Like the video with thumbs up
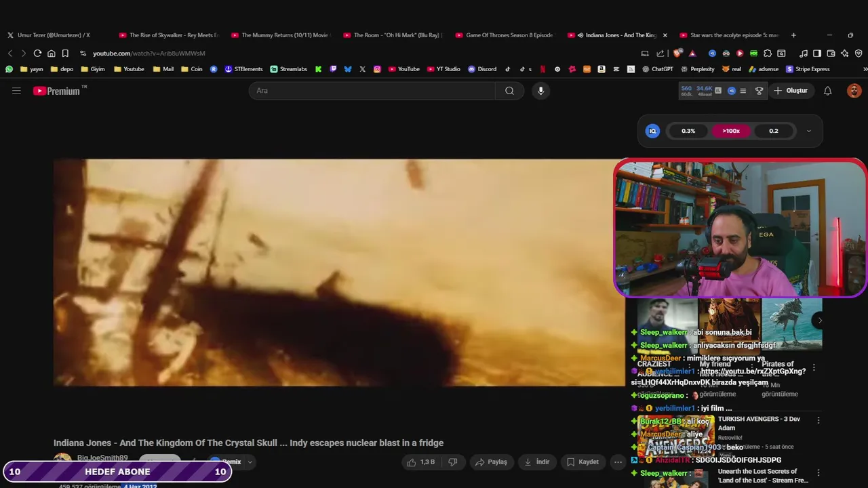This screenshot has width=868, height=488. click(x=420, y=462)
